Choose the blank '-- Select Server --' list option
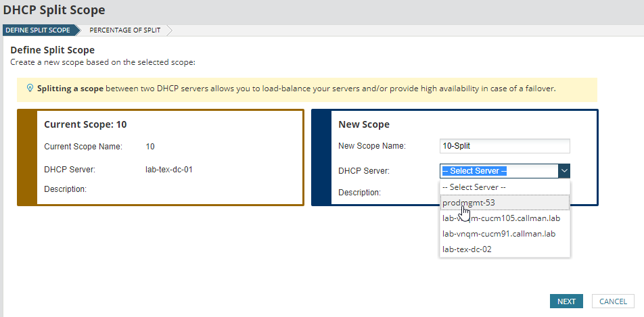The width and height of the screenshot is (644, 317). pos(473,187)
